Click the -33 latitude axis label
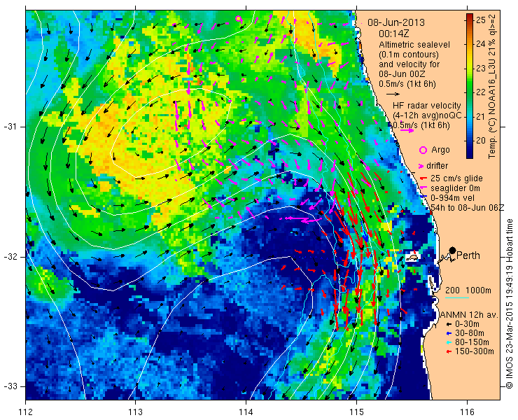The width and height of the screenshot is (518, 420). click(x=10, y=386)
